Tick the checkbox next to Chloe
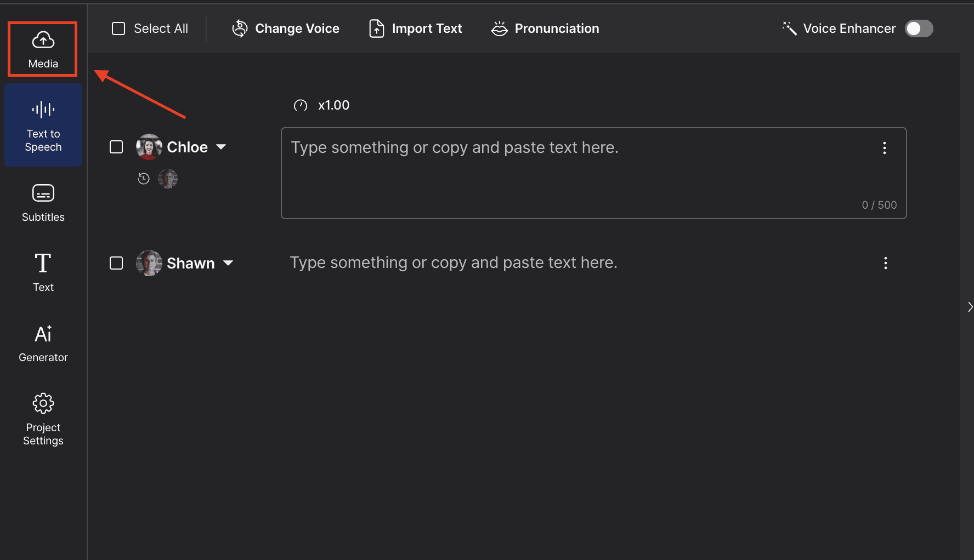 pyautogui.click(x=116, y=147)
